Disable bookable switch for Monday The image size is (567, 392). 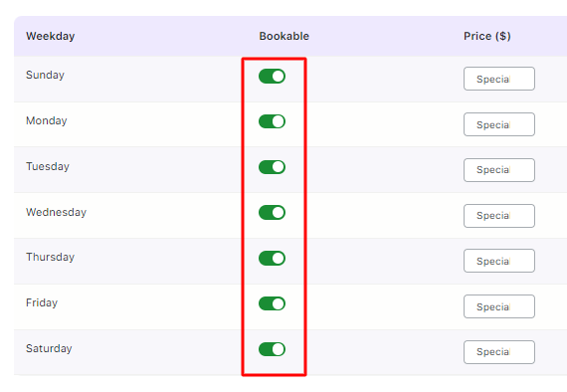pos(272,121)
